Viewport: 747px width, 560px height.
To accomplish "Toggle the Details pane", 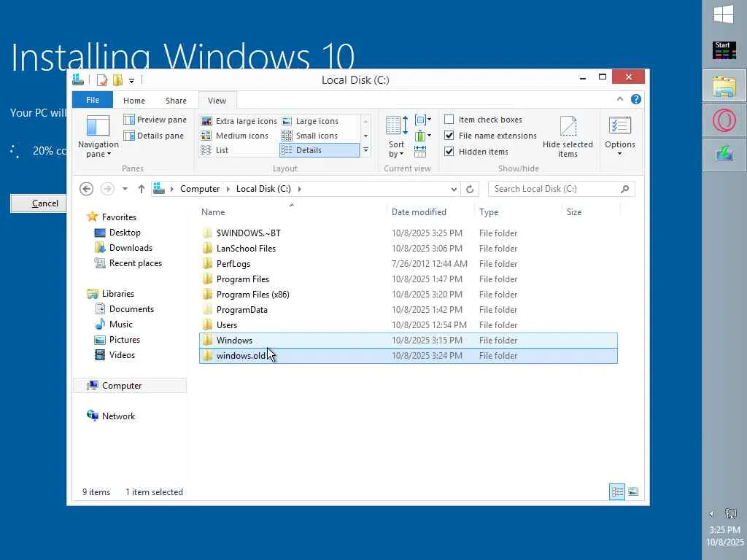I will tap(153, 136).
